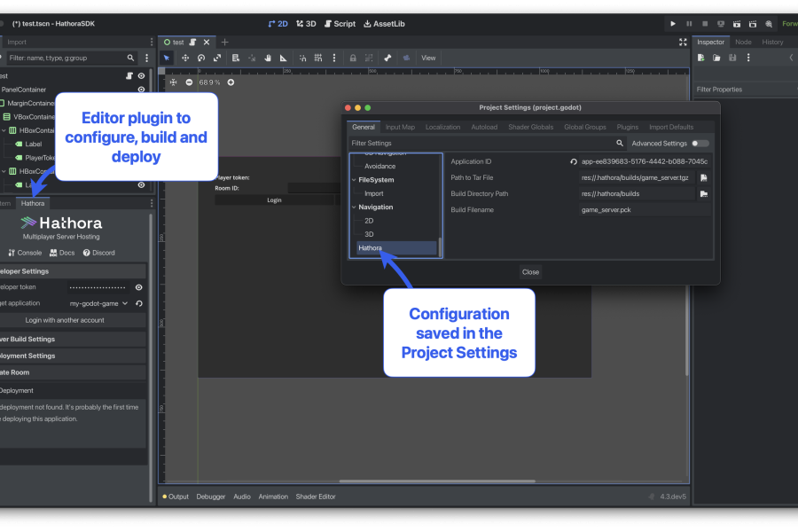Switch to the Script workspace
798x532 pixels.
340,24
